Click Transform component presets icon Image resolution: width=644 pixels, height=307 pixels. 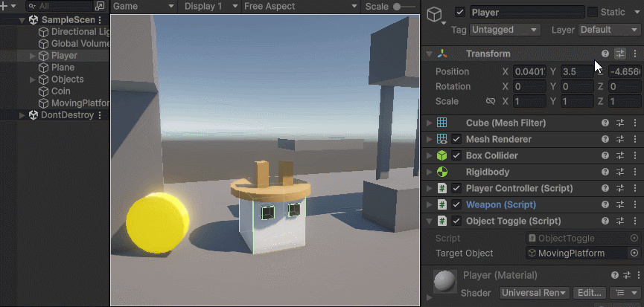(x=620, y=54)
